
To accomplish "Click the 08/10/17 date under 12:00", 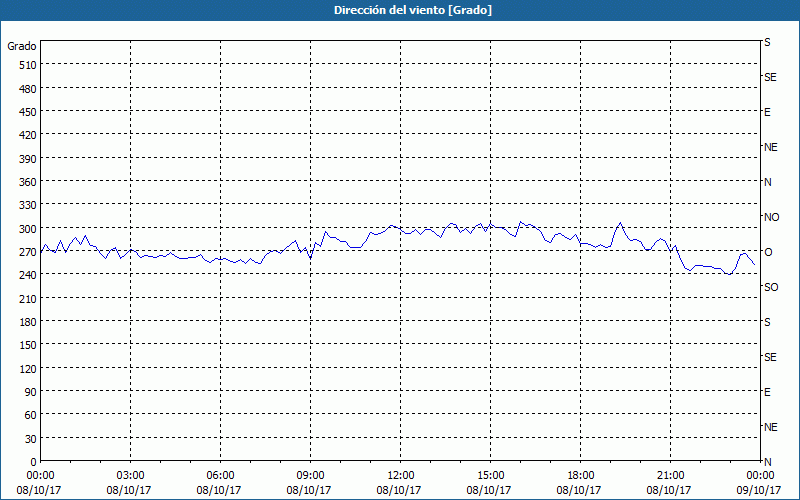I will 399,490.
